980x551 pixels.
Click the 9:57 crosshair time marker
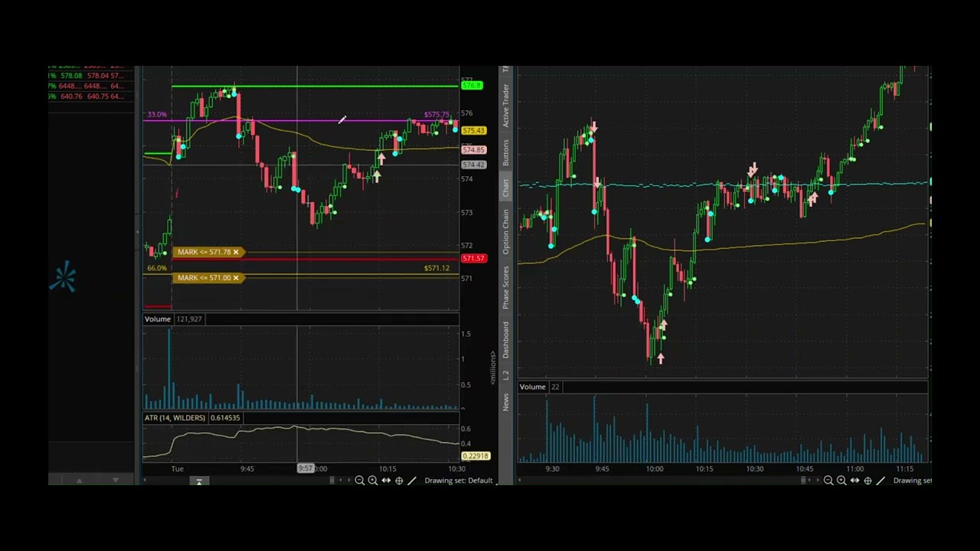[x=305, y=468]
